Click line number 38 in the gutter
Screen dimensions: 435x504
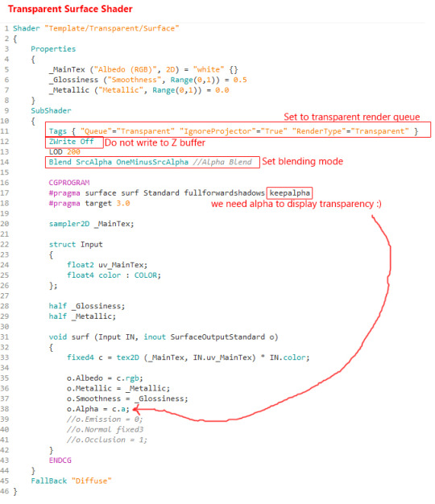coord(5,409)
